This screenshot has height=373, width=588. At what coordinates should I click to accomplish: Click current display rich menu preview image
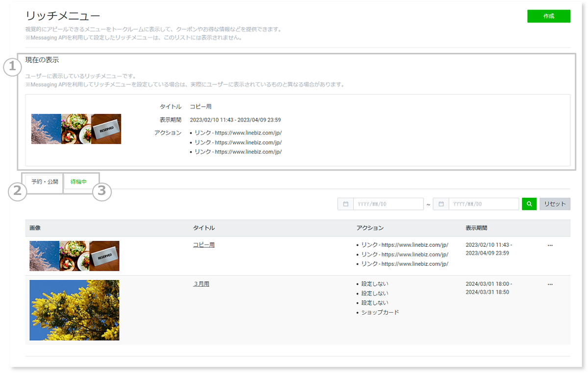(x=76, y=129)
